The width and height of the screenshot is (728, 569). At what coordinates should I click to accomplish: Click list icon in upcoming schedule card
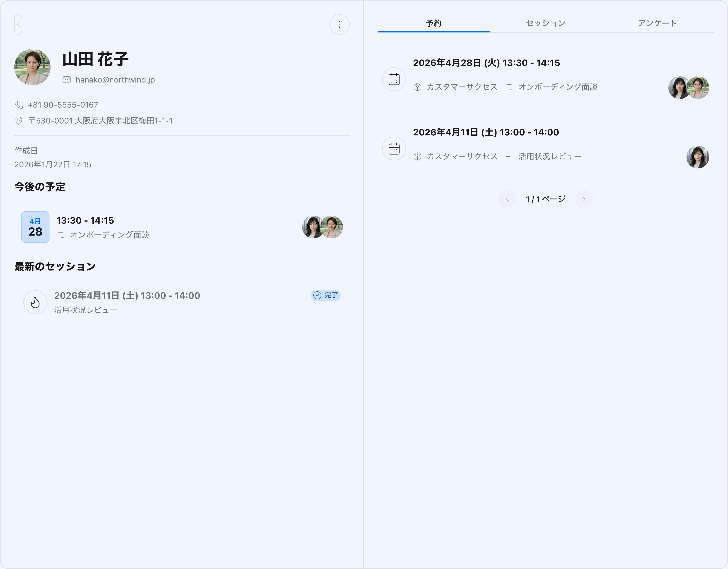(61, 235)
